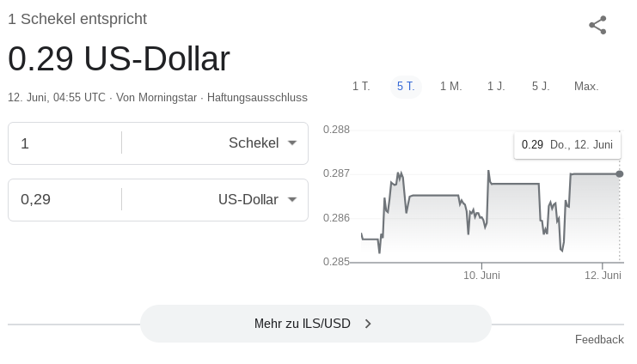The height and width of the screenshot is (364, 637).
Task: Click the Schekel dropdown arrow
Action: 292,143
